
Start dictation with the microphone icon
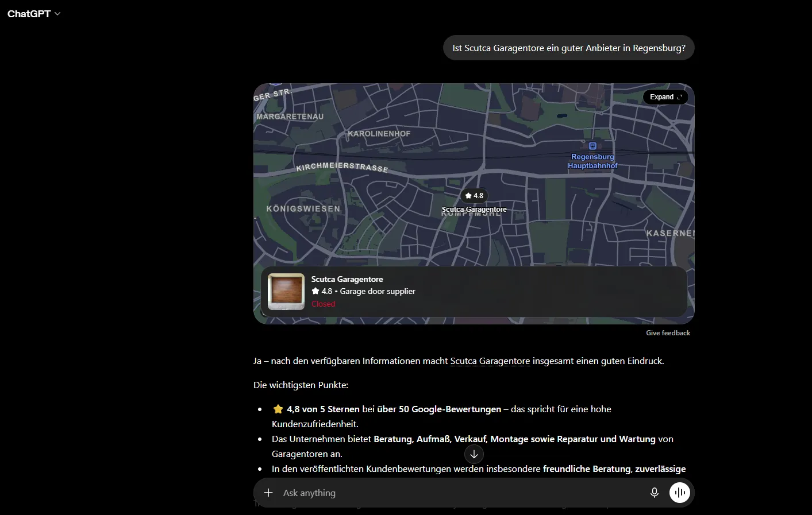coord(654,493)
